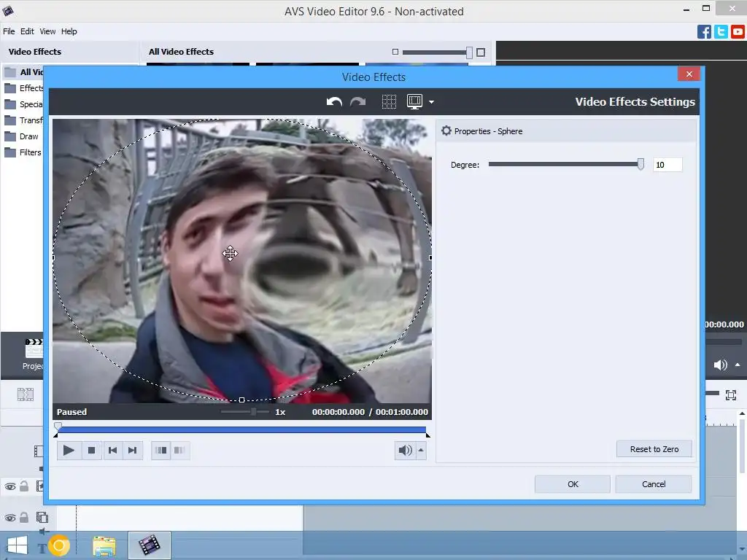Click the monitor preview mode icon
747x560 pixels.
[x=414, y=101]
